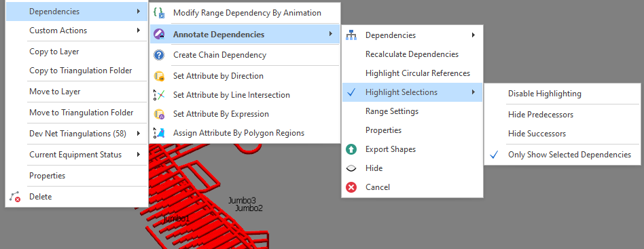Click the Assign Attribute By Polygon Regions icon

(x=159, y=133)
